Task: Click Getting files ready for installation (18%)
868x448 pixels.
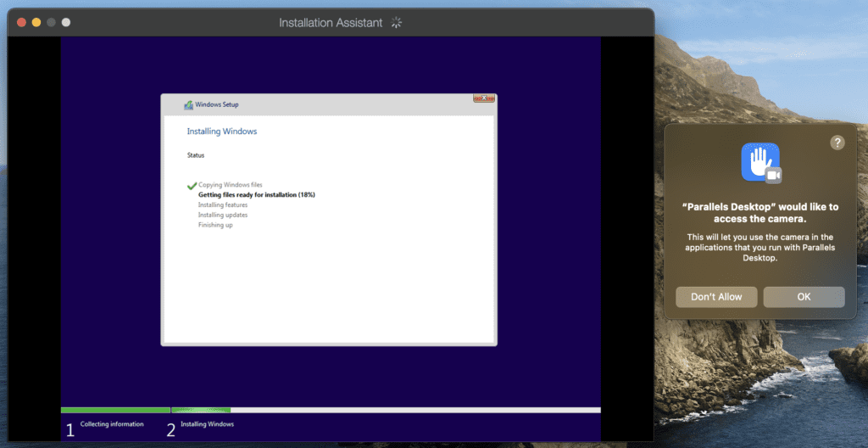Action: (x=257, y=194)
